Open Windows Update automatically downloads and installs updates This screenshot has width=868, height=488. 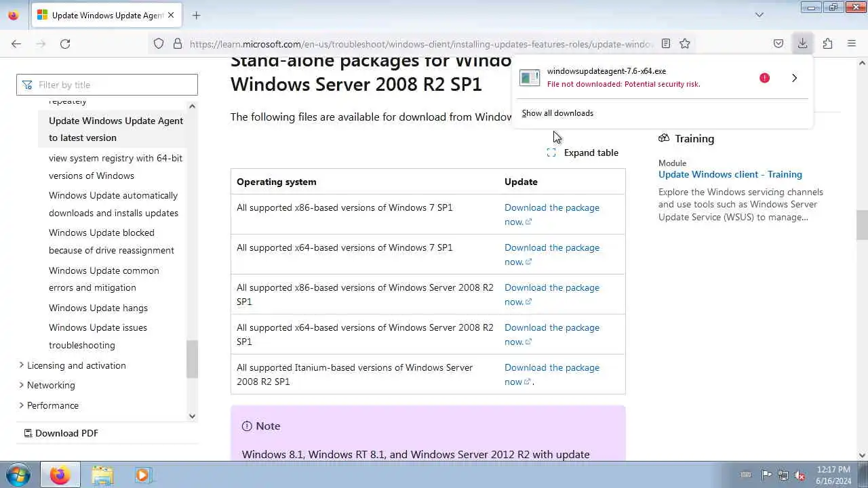tap(113, 204)
